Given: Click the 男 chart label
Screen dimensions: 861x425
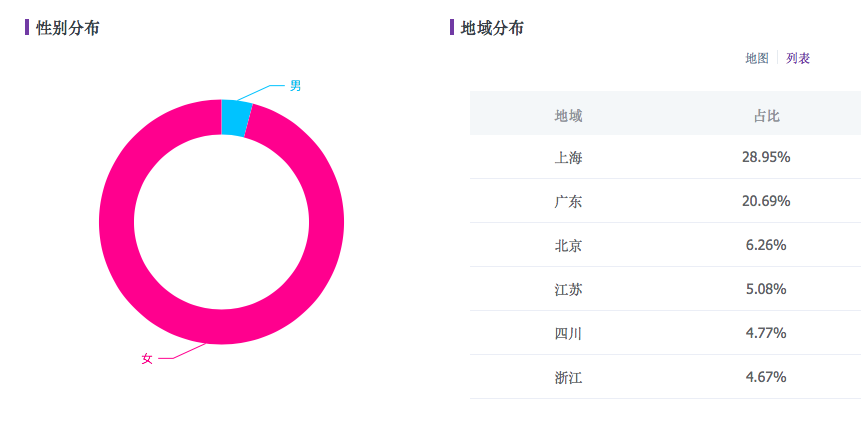Looking at the screenshot, I should [295, 86].
